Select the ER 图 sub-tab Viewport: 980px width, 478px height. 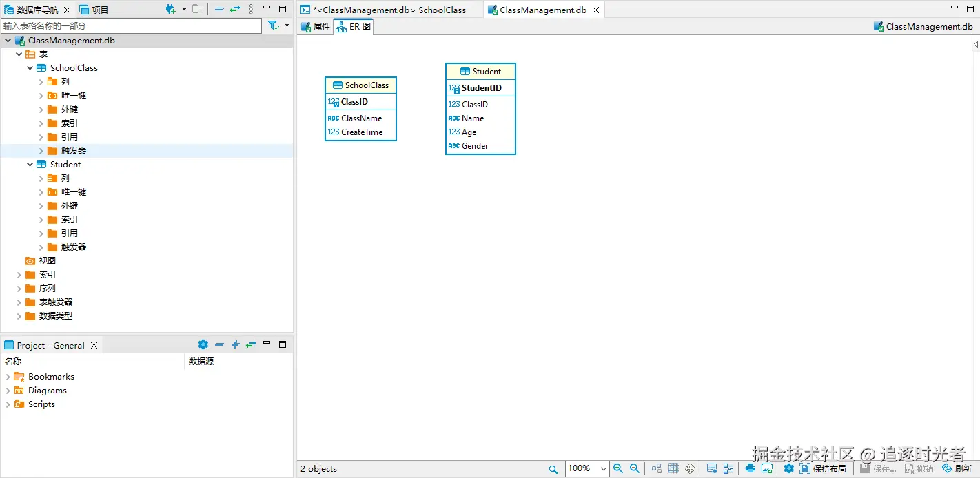coord(354,26)
